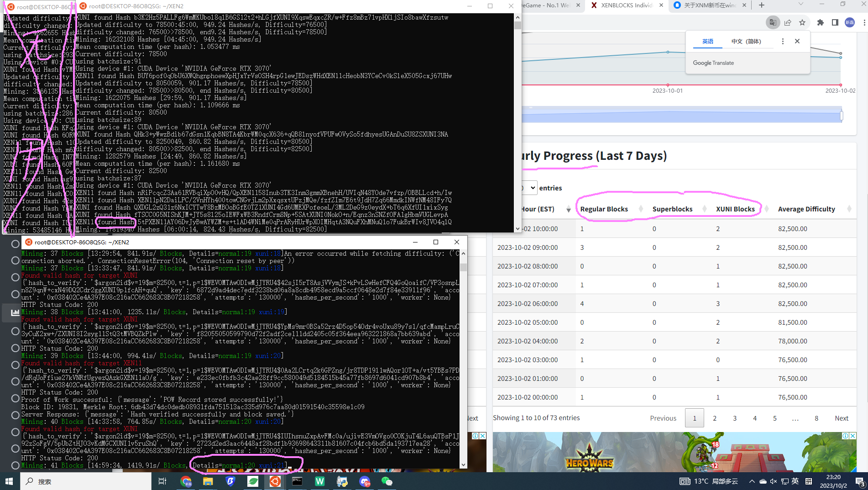
Task: Open a new browser tab with plus icon
Action: click(x=762, y=5)
